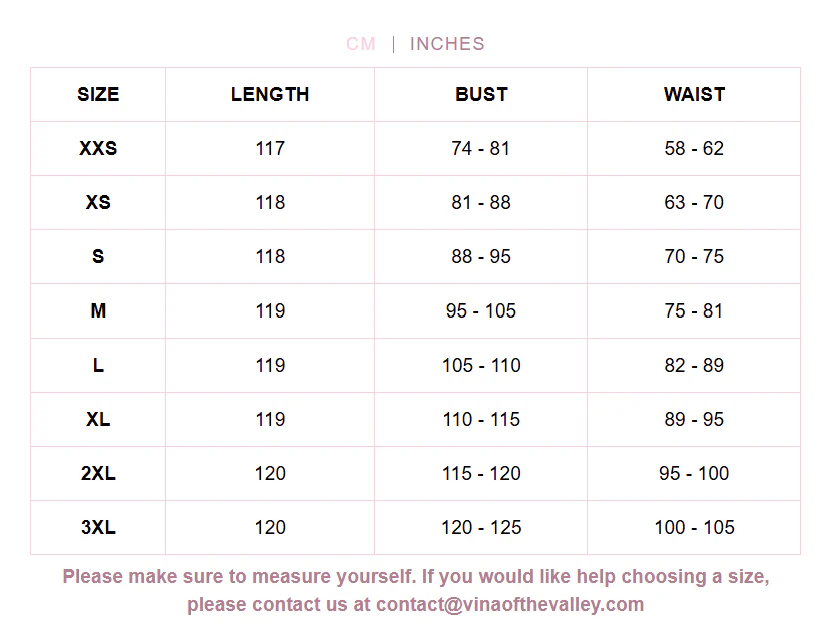Switch size chart to CM units
The height and width of the screenshot is (630, 828).
(361, 44)
